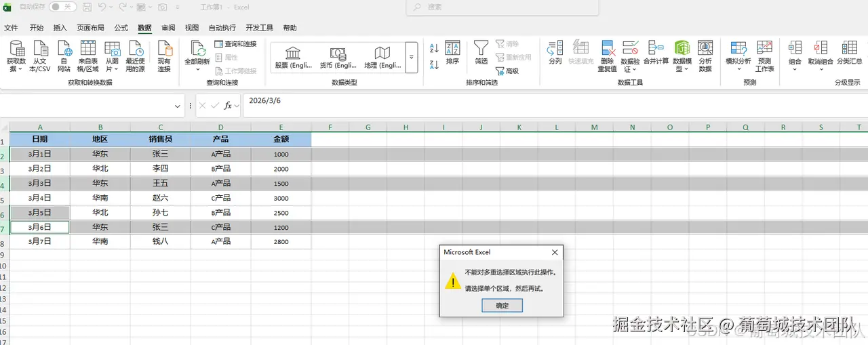The image size is (868, 345).
Task: Select the 销售员 header cell
Action: tap(161, 139)
